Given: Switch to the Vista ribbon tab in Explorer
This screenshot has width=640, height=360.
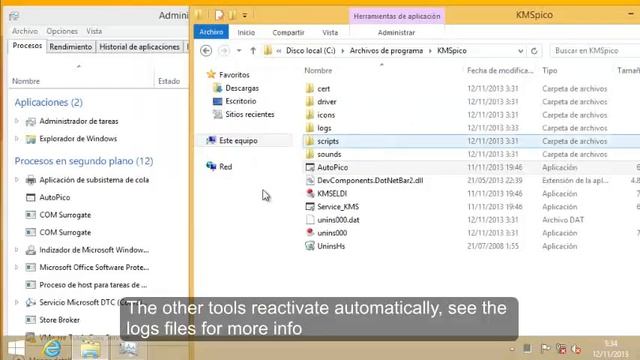Looking at the screenshot, I should [x=330, y=32].
